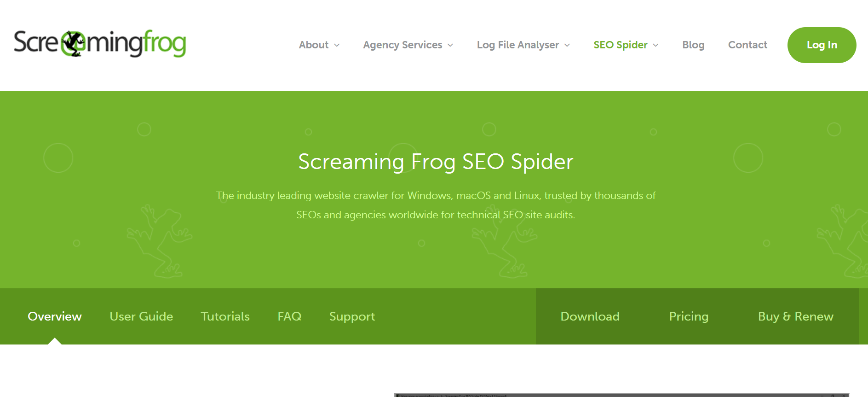Click the Download link
Screen dimensions: 868x397
[590, 316]
